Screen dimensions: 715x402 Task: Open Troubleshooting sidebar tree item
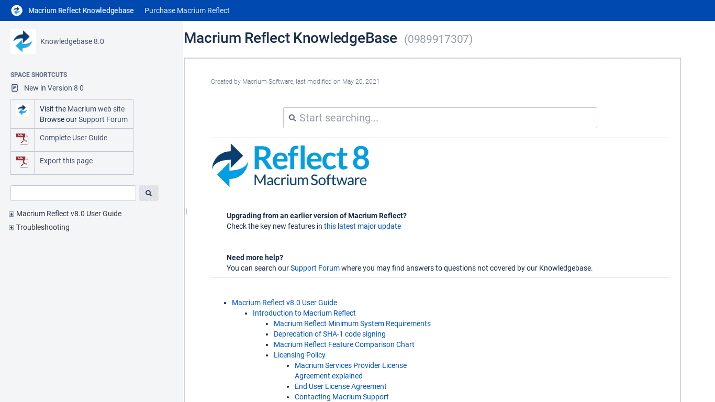43,227
